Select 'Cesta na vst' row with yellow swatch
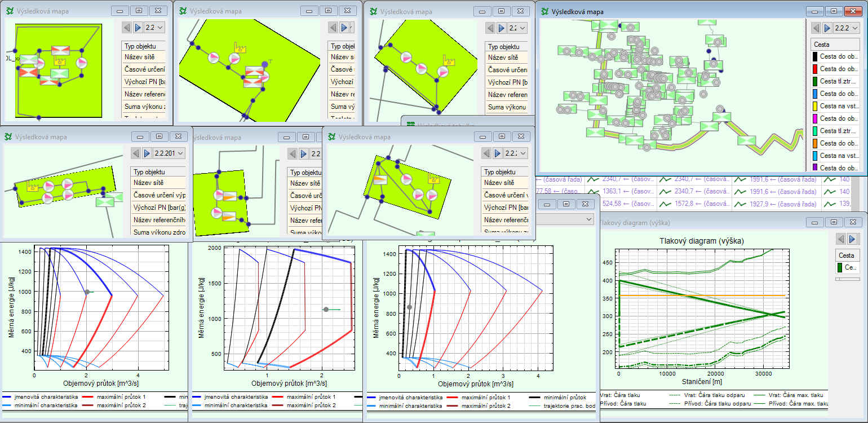 pyautogui.click(x=835, y=106)
